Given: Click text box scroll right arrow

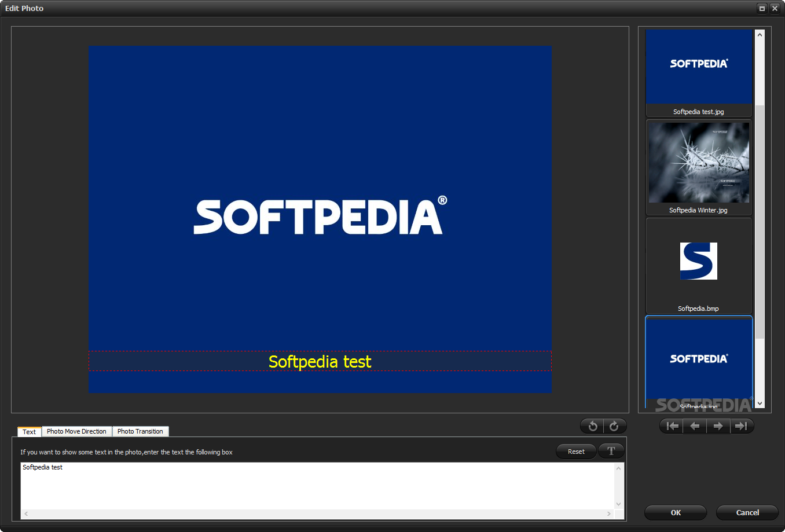Looking at the screenshot, I should (608, 514).
